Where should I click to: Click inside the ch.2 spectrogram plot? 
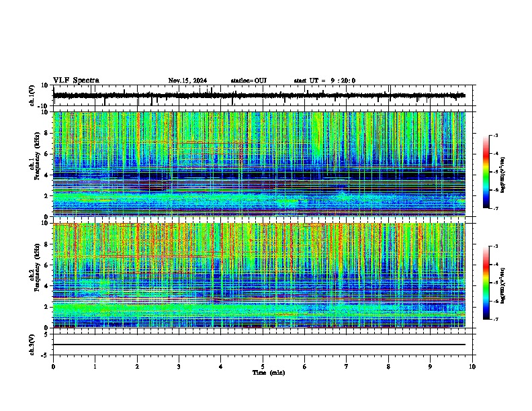tap(259, 275)
